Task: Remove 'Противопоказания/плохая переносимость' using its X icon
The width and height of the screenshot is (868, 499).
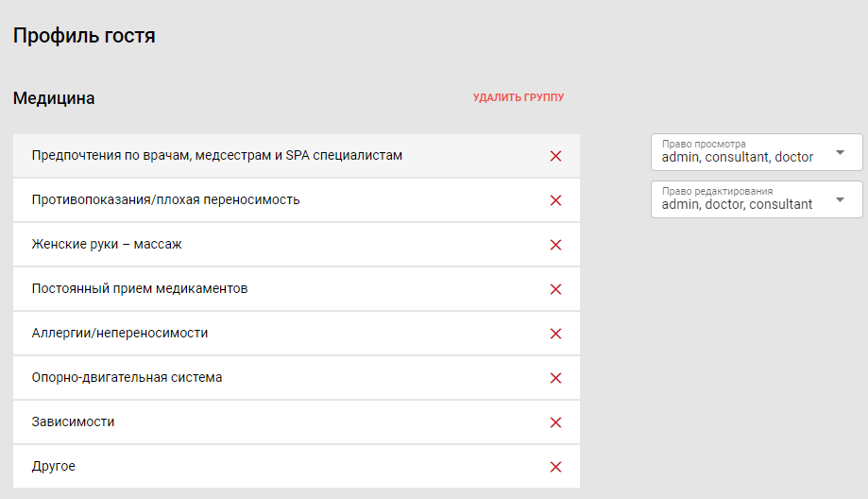Action: tap(555, 200)
